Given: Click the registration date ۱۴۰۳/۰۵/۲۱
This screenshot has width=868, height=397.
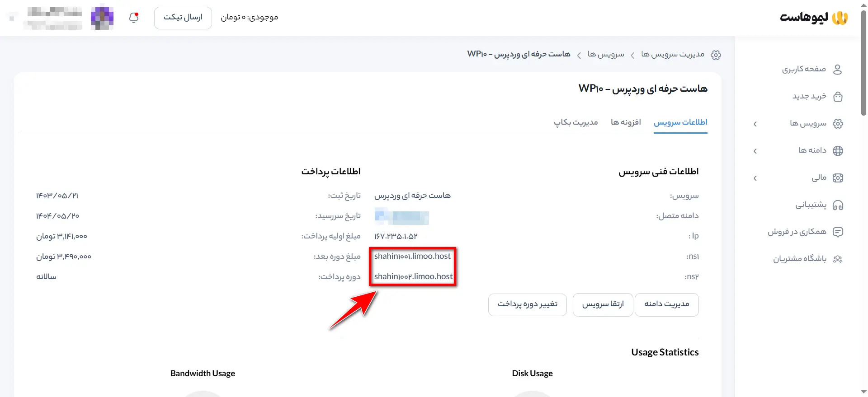Looking at the screenshot, I should [x=57, y=196].
